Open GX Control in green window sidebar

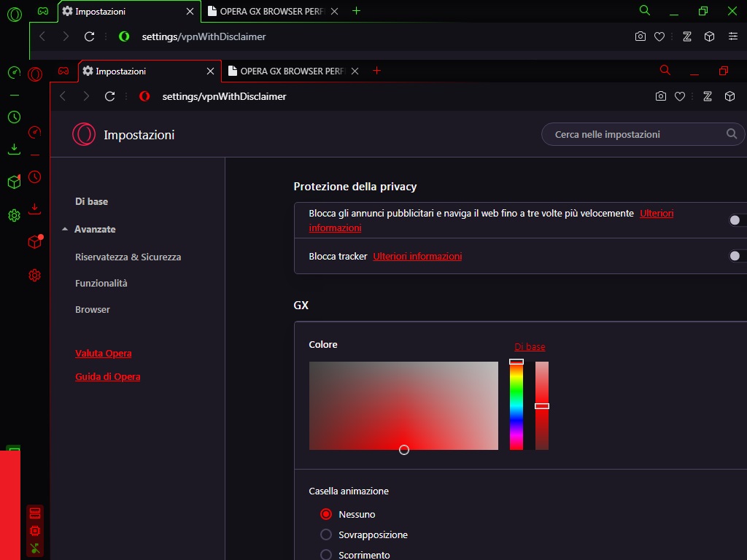click(15, 73)
